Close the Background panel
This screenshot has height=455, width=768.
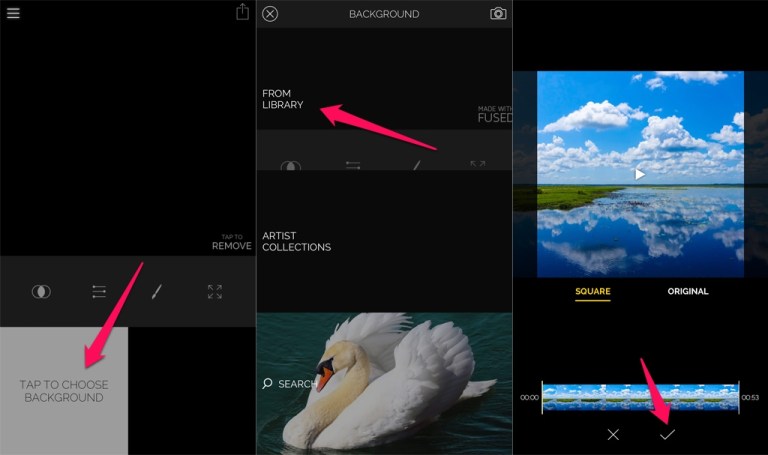tap(270, 14)
